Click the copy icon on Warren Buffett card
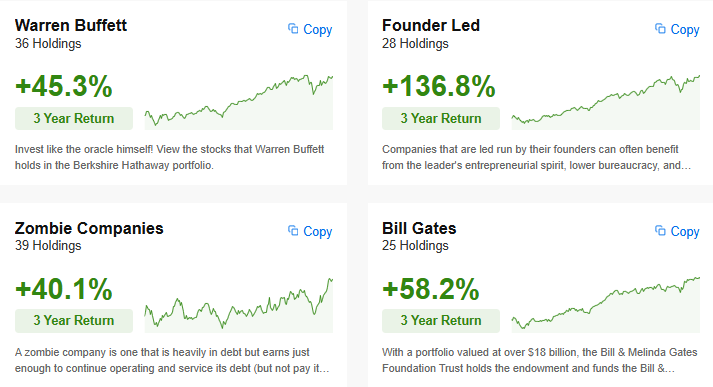 293,29
